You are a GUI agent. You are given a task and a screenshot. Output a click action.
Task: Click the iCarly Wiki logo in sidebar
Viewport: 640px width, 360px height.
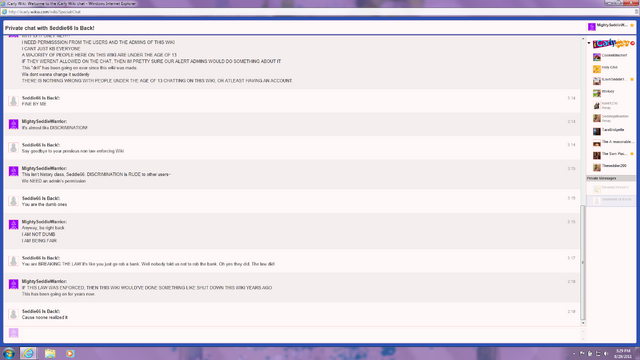pyautogui.click(x=611, y=43)
